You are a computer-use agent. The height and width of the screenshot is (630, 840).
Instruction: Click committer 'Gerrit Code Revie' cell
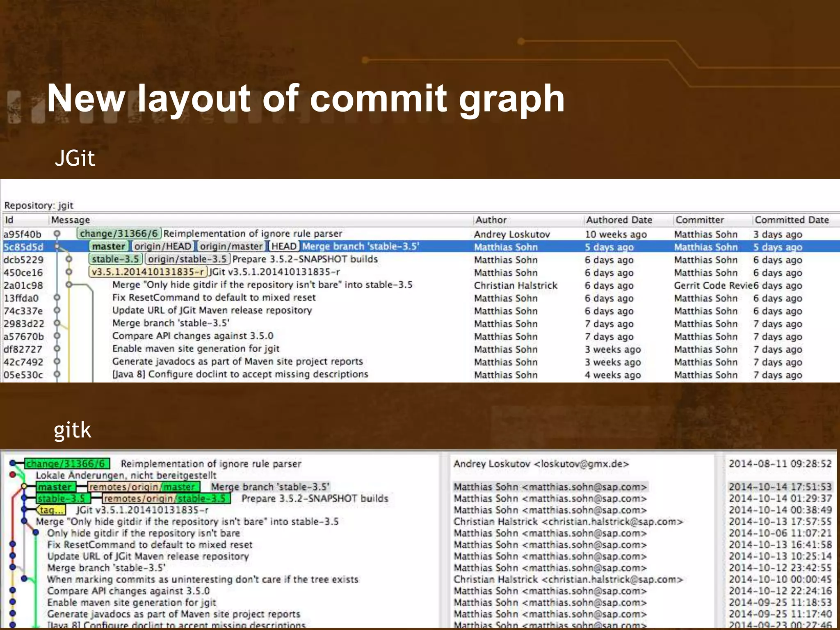tap(713, 285)
